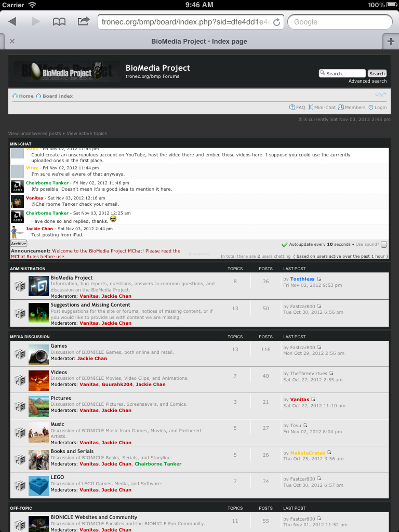This screenshot has height=532, width=399.
Task: Open the Videos forum
Action: point(59,372)
